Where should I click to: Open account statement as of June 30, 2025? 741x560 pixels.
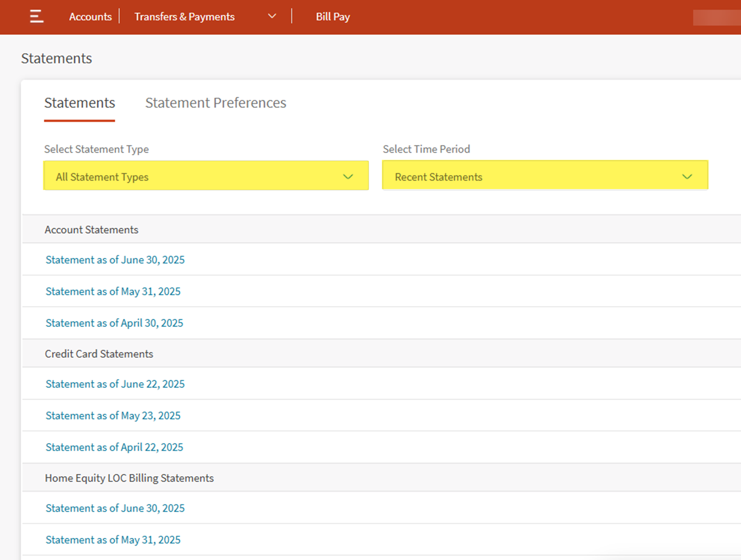point(115,260)
